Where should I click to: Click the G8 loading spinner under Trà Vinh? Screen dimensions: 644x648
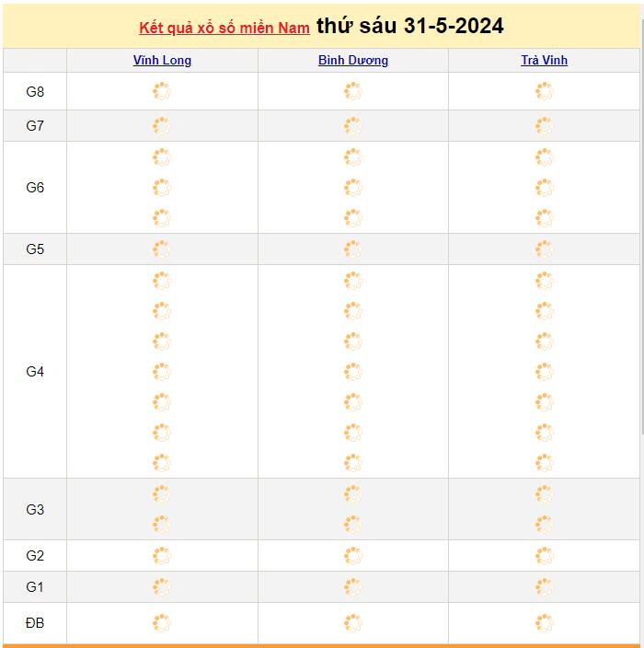coord(544,91)
